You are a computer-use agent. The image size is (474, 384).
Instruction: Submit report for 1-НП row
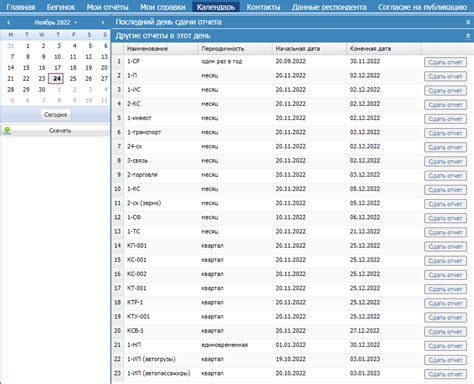click(x=445, y=346)
